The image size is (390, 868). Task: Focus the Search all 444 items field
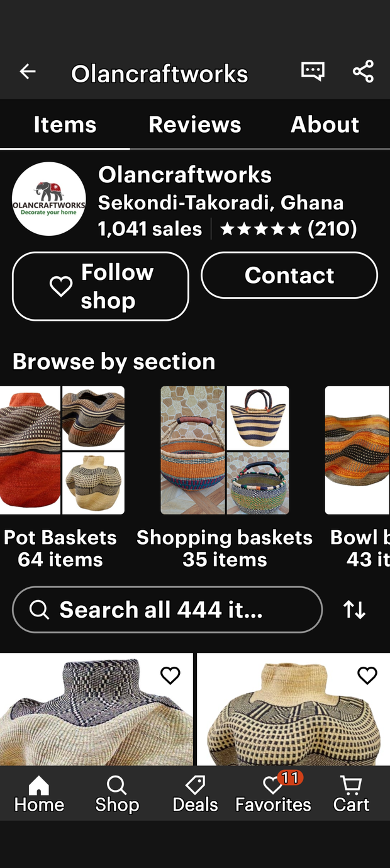[x=167, y=609]
